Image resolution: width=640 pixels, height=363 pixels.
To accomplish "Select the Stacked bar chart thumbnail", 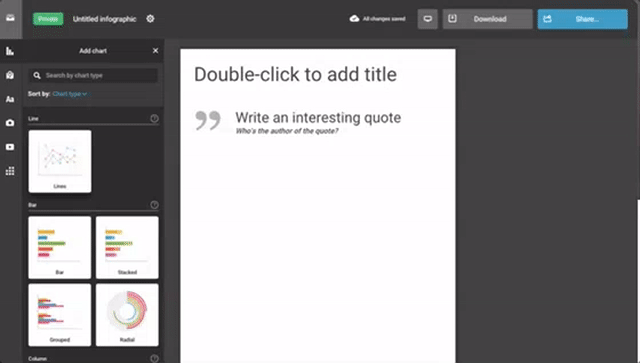I will 127,247.
